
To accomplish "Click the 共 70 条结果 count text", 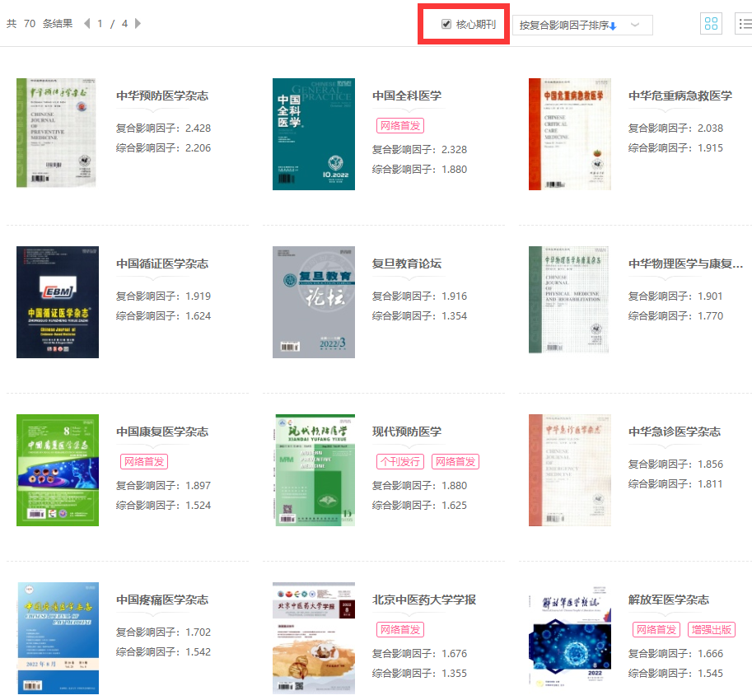I will tap(40, 24).
